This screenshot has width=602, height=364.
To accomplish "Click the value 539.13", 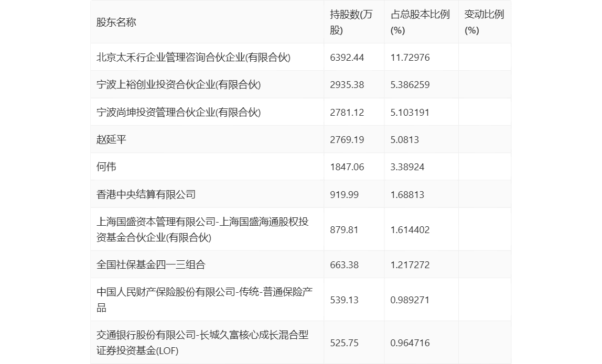I will 344,300.
